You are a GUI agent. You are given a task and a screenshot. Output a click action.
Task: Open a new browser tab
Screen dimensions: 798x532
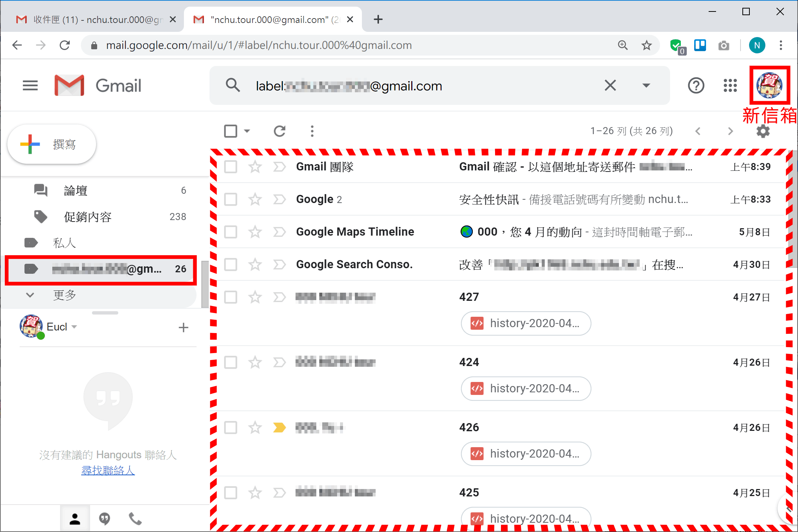tap(378, 20)
